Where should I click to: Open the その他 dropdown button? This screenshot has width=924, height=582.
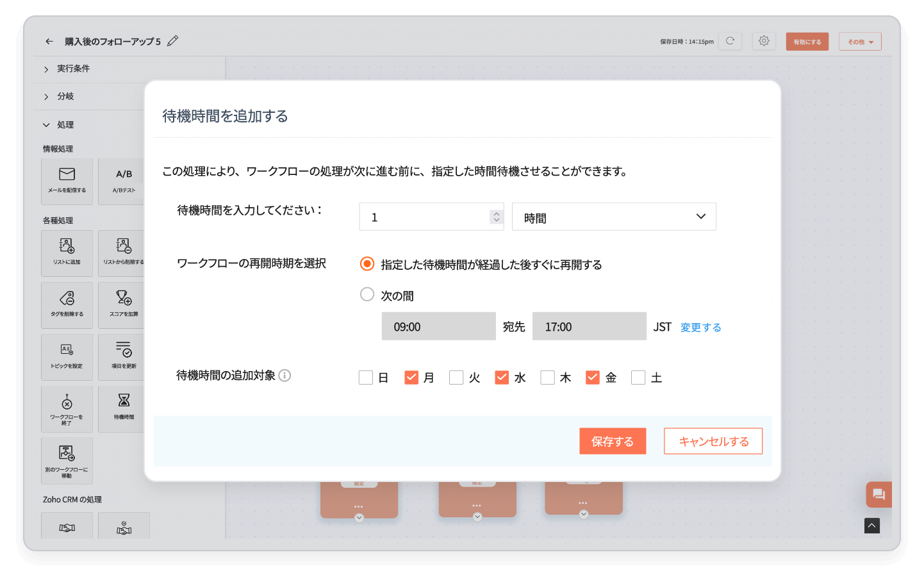tap(860, 42)
